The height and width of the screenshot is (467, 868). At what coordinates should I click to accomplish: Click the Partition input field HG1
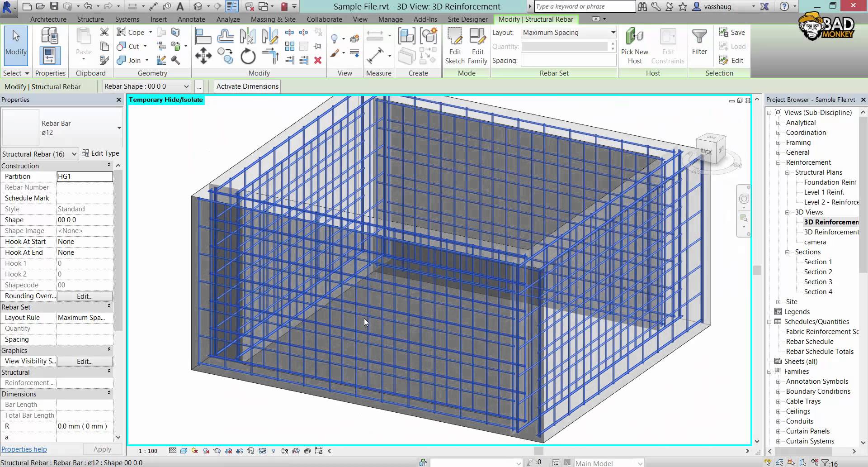85,176
